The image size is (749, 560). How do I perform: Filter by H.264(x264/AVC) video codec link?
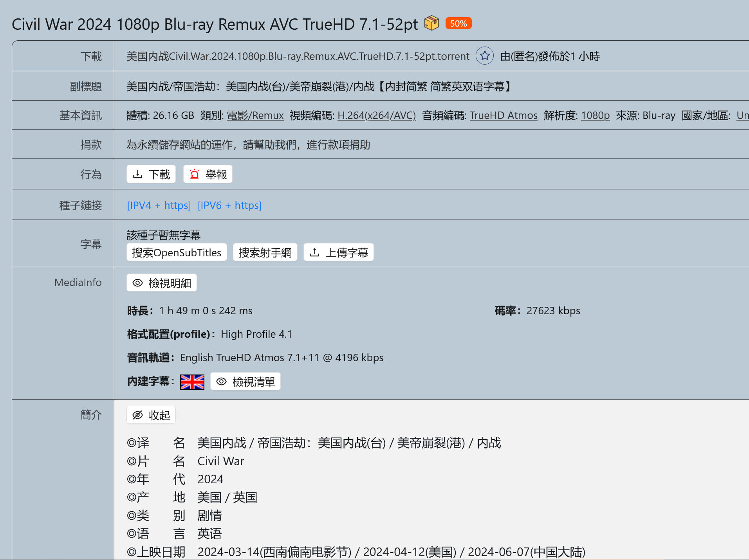[377, 115]
